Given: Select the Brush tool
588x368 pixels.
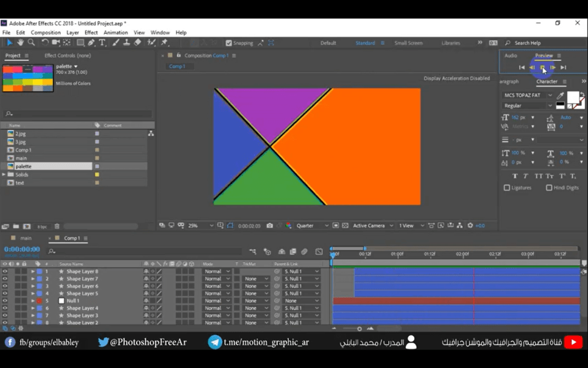Looking at the screenshot, I should tap(116, 43).
